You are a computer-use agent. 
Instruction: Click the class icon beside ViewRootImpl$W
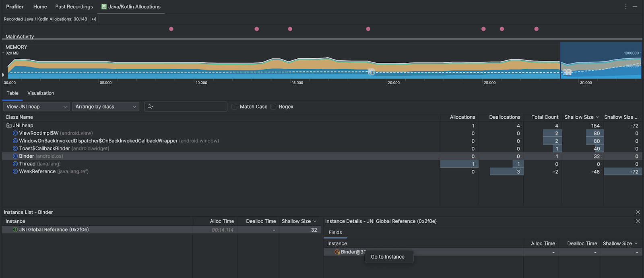[15, 133]
